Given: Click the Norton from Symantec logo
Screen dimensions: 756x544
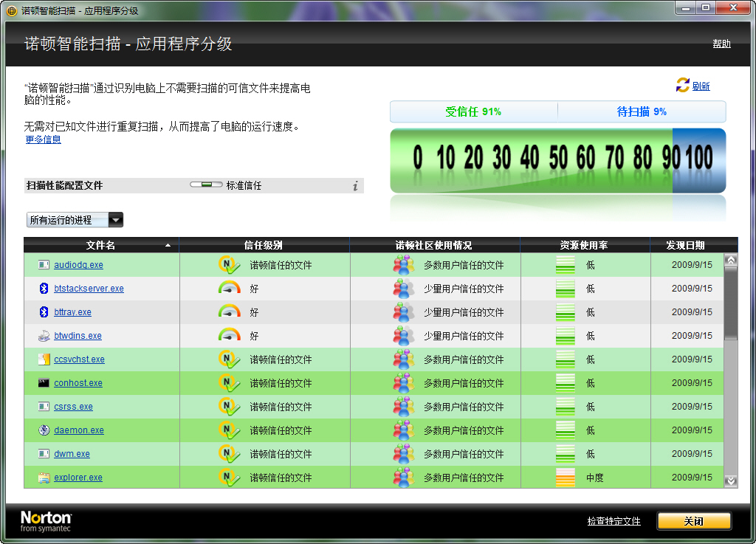Looking at the screenshot, I should pos(46,521).
